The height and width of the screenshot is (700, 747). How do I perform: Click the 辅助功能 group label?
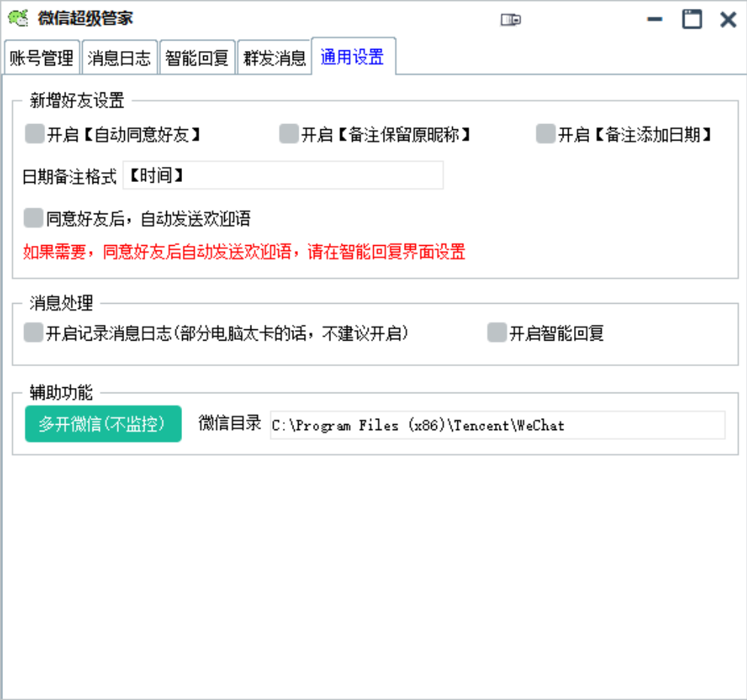pyautogui.click(x=61, y=392)
